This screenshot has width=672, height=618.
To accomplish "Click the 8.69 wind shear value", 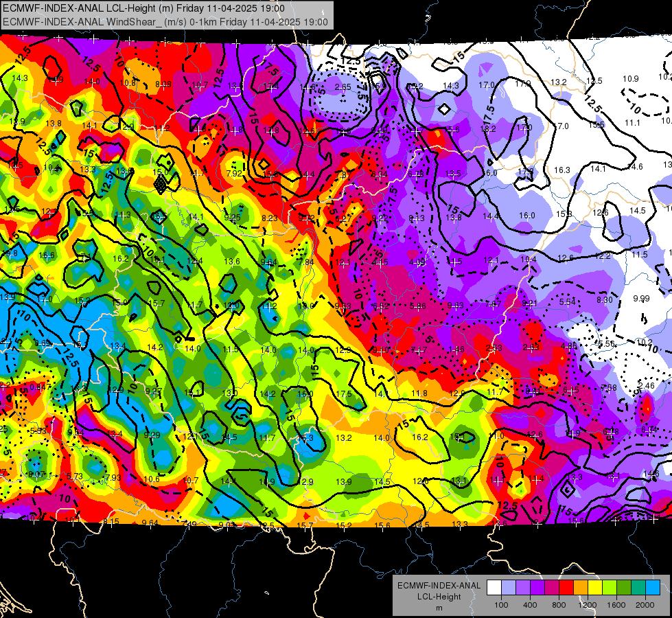I will (43, 343).
